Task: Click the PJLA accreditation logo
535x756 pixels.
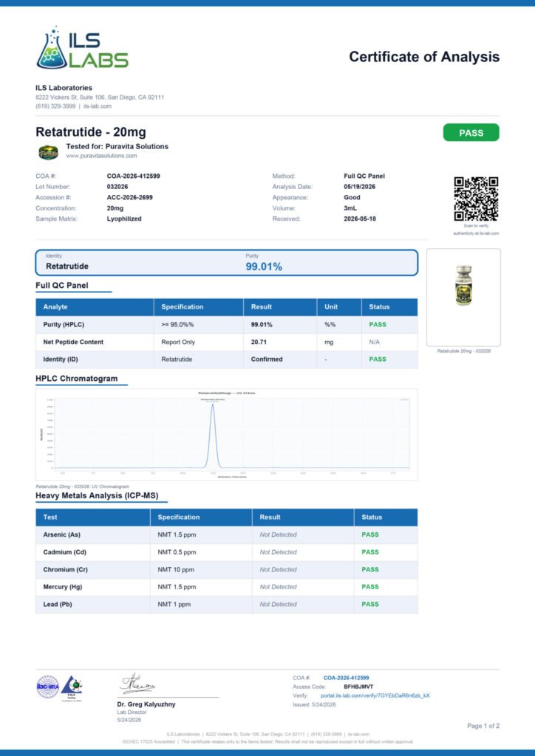Action: pos(72,687)
